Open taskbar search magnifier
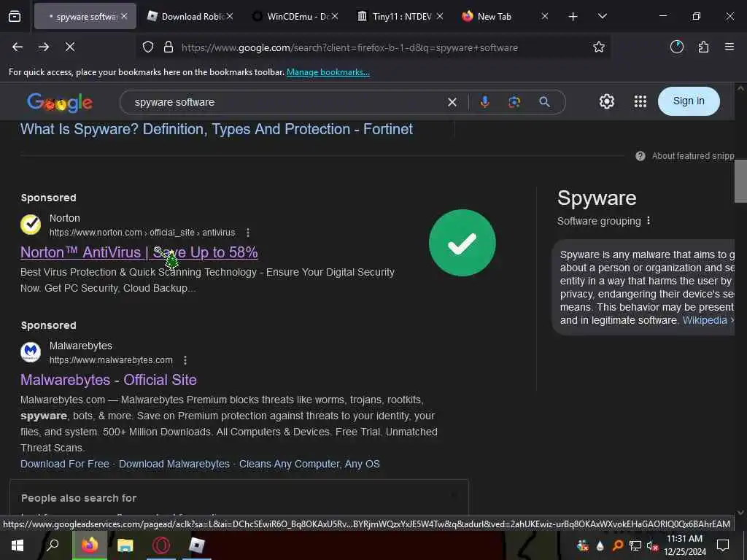Screen dimensions: 747x560 [x=53, y=544]
